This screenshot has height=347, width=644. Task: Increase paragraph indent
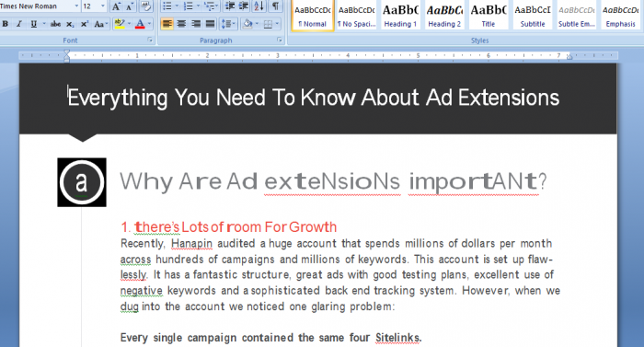244,6
